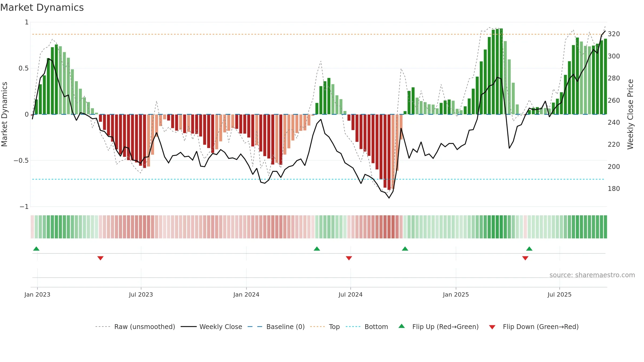Click the last green flip-up marker before Jul 2025
644x362 pixels.
click(x=529, y=249)
